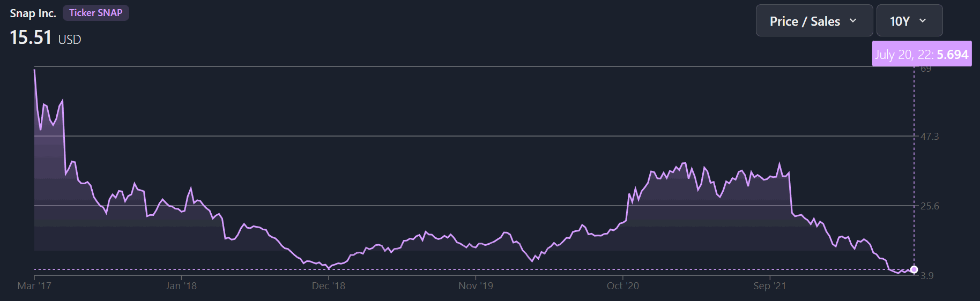The image size is (980, 301).
Task: Click the Dec '18 axis label
Action: pos(329,286)
